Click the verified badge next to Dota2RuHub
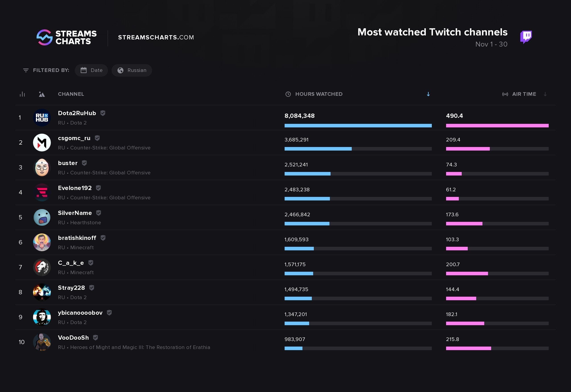Viewport: 571px width, 392px height. (x=103, y=113)
